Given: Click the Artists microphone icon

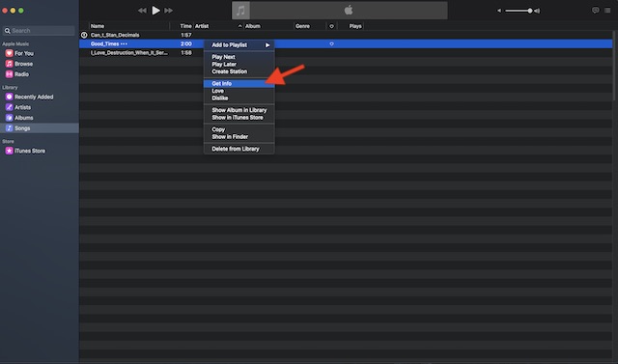Looking at the screenshot, I should click(9, 107).
